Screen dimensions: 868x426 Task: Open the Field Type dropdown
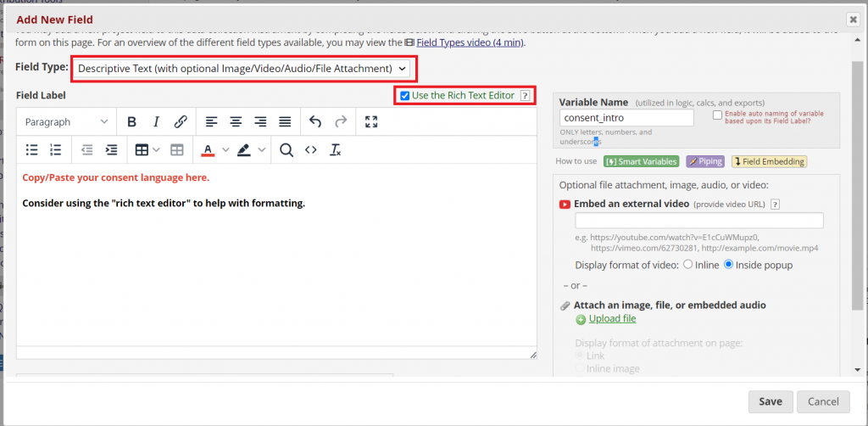pos(242,68)
